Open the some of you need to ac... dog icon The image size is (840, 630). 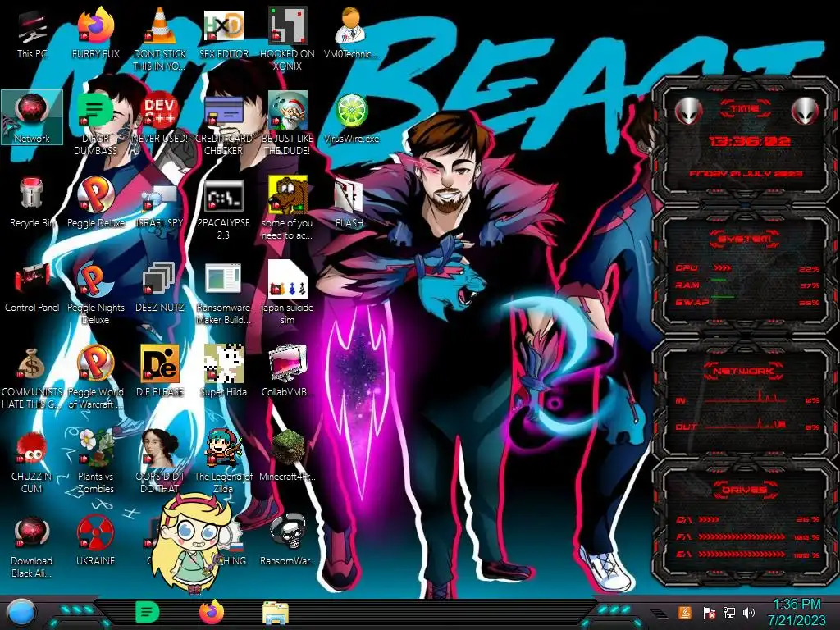[288, 209]
